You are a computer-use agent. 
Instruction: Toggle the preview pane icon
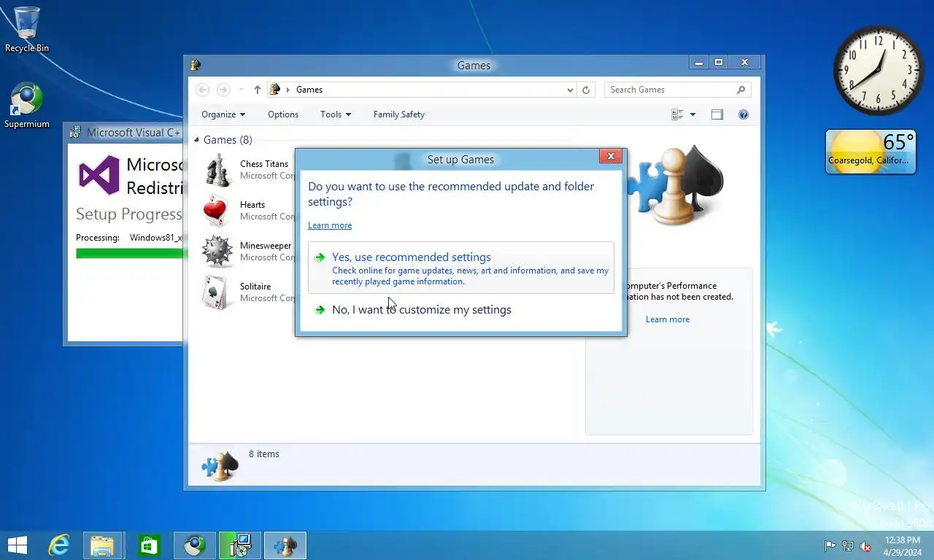click(717, 114)
